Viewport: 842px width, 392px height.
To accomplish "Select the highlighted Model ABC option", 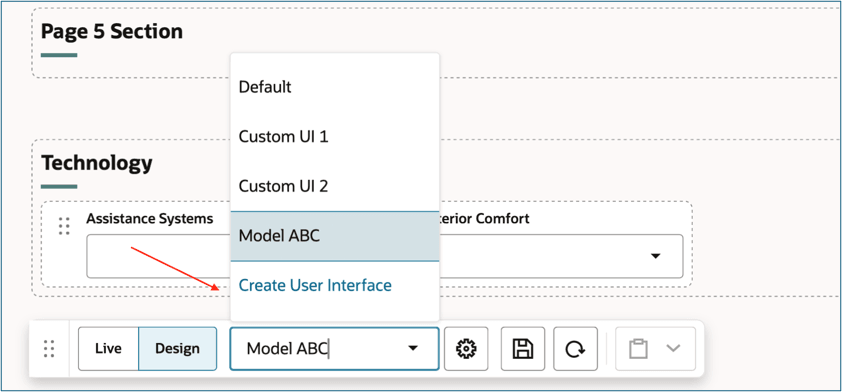I will point(335,236).
